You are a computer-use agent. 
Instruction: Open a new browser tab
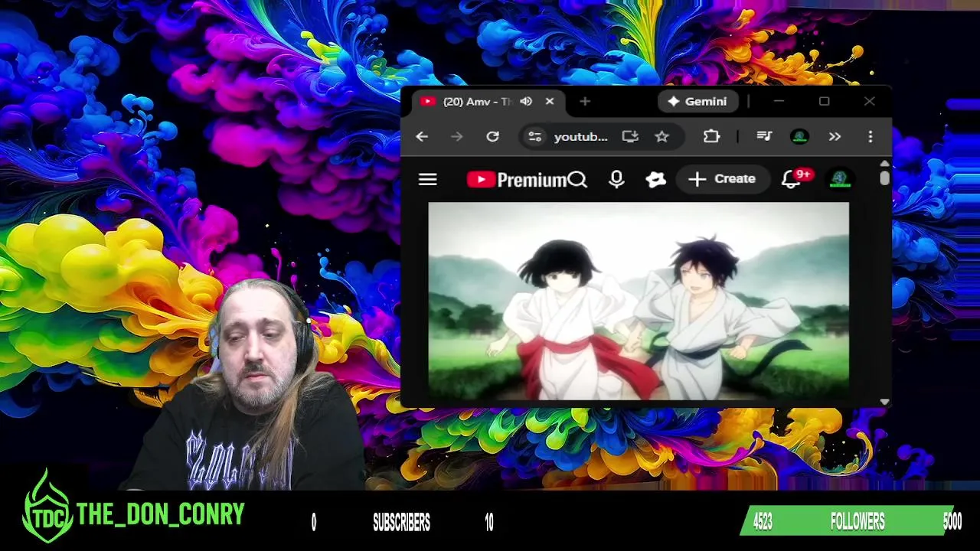click(x=585, y=102)
